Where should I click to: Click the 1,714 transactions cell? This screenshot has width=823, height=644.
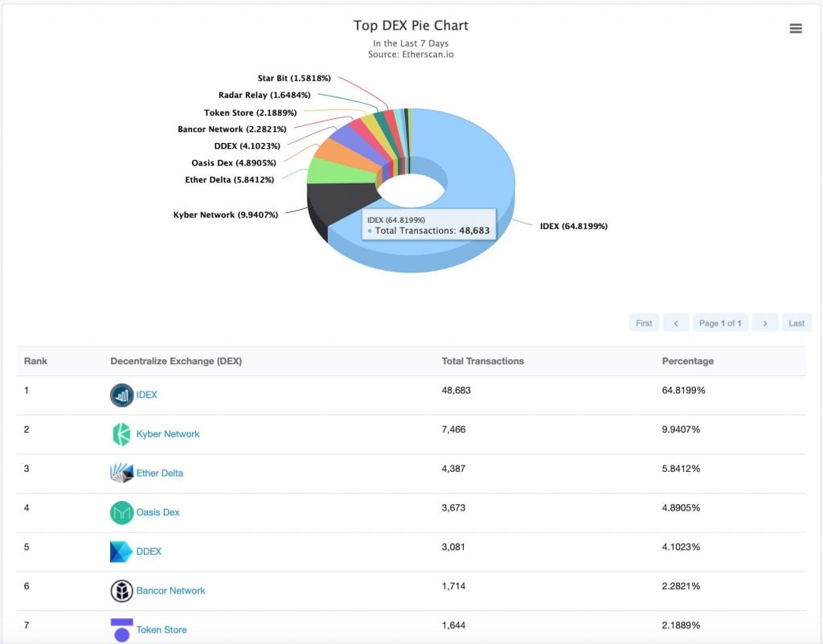[453, 586]
